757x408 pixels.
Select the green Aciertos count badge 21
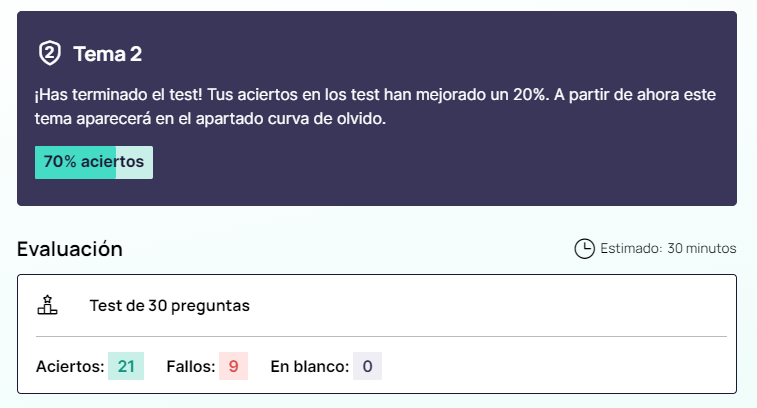click(x=126, y=367)
